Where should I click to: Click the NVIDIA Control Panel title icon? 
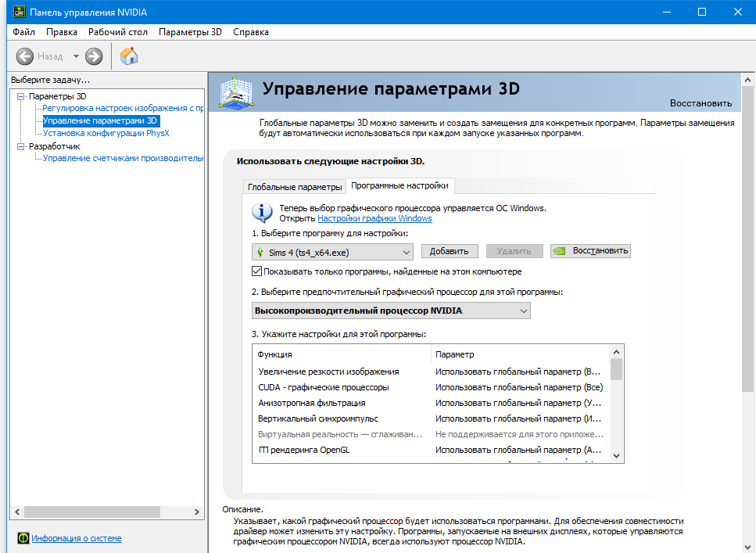pyautogui.click(x=19, y=12)
